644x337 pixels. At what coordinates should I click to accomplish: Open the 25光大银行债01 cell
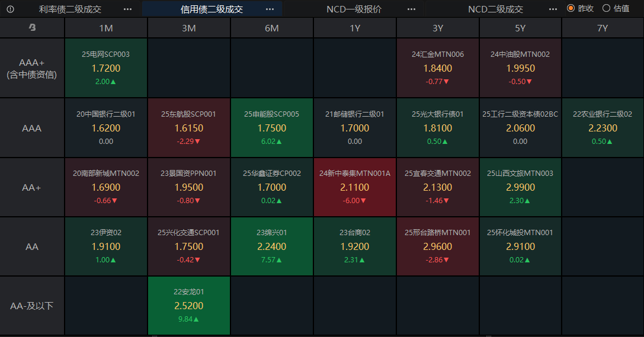coord(438,128)
